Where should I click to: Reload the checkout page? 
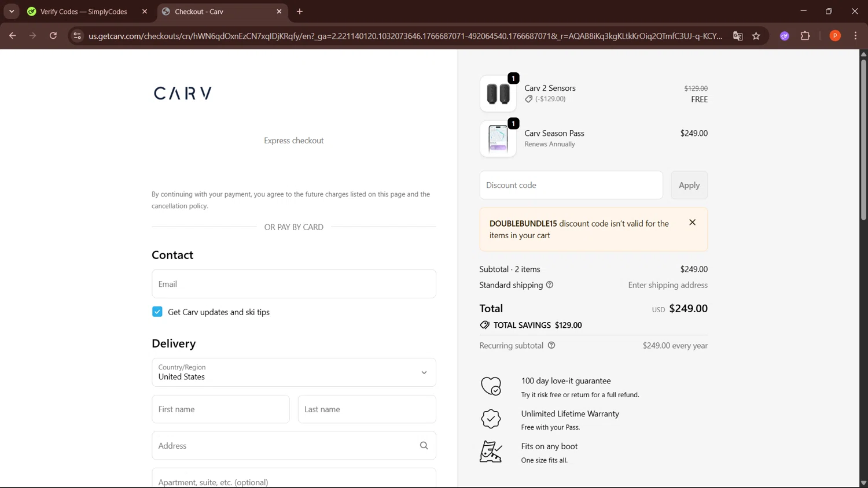tap(53, 36)
